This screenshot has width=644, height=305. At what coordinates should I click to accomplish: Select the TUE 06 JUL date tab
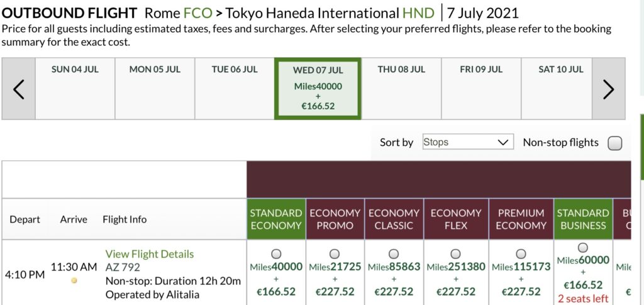point(235,89)
